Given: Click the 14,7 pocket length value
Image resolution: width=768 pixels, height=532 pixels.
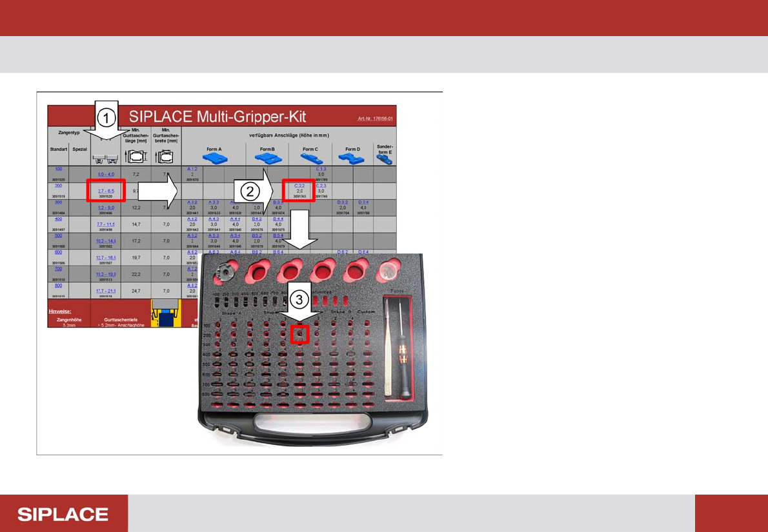Looking at the screenshot, I should [135, 224].
